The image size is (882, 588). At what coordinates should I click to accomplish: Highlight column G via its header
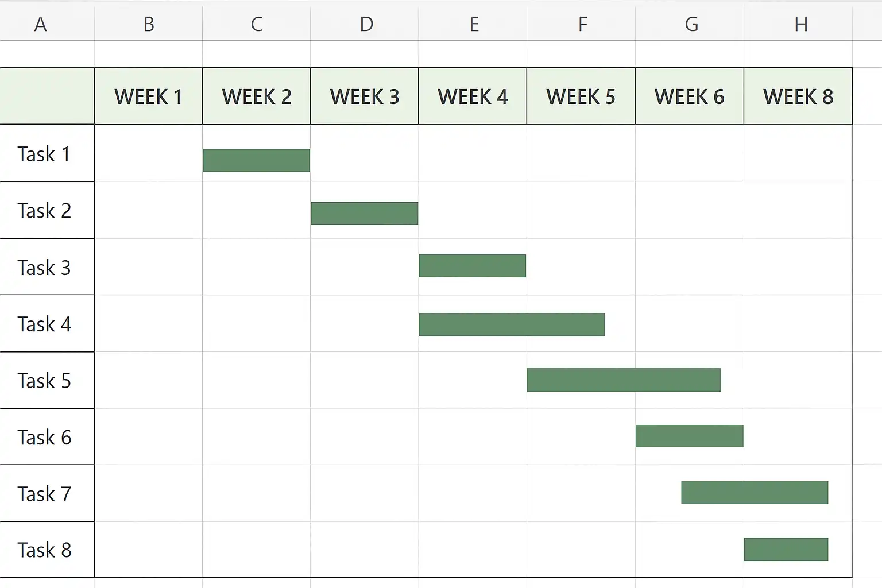tap(691, 24)
